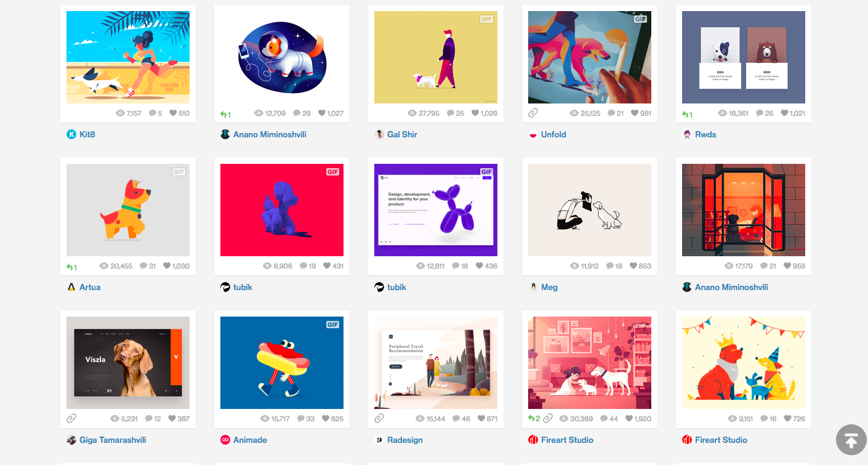Viewport: 868px width, 465px height.
Task: Open the Radesign profile link
Action: click(405, 440)
